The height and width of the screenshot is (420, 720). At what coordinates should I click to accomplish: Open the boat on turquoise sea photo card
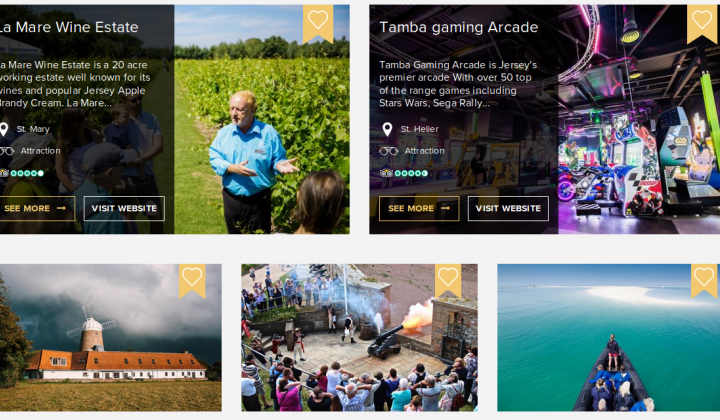tap(608, 337)
